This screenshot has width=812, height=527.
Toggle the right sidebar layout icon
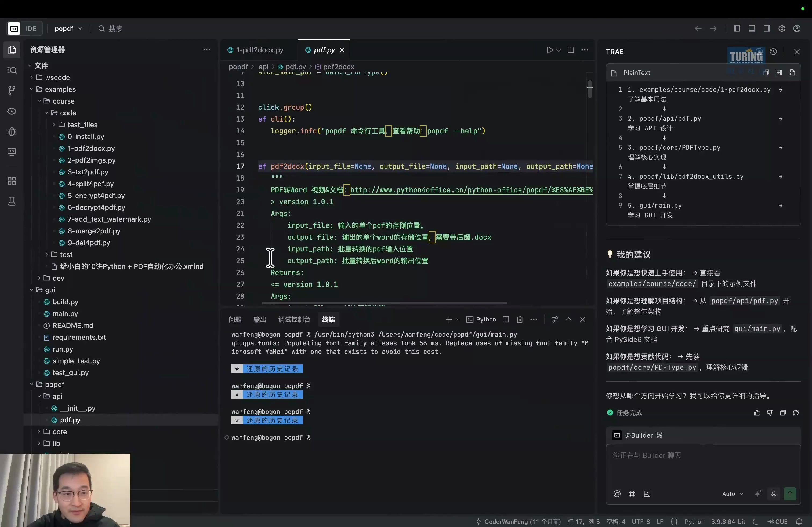pos(767,29)
